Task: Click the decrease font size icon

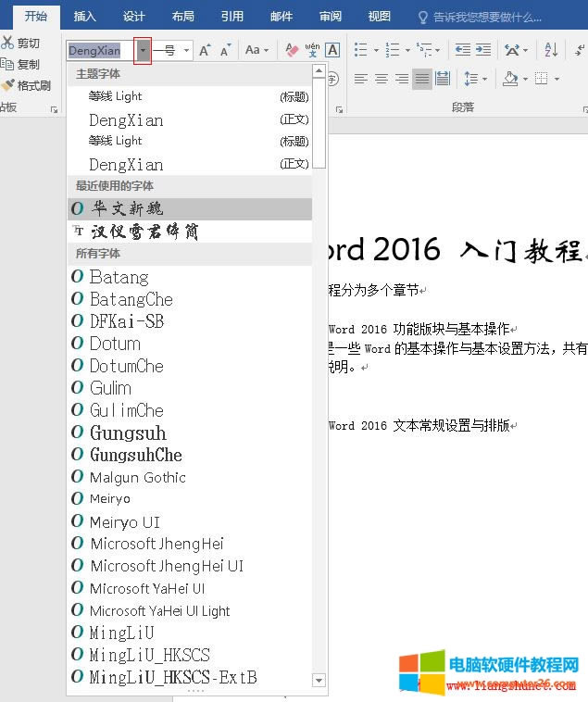Action: click(225, 50)
